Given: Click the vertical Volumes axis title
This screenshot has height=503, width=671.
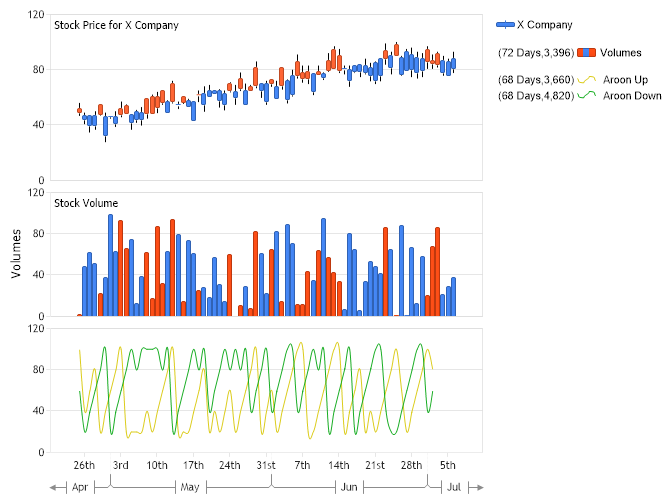Looking at the screenshot, I should [x=17, y=254].
